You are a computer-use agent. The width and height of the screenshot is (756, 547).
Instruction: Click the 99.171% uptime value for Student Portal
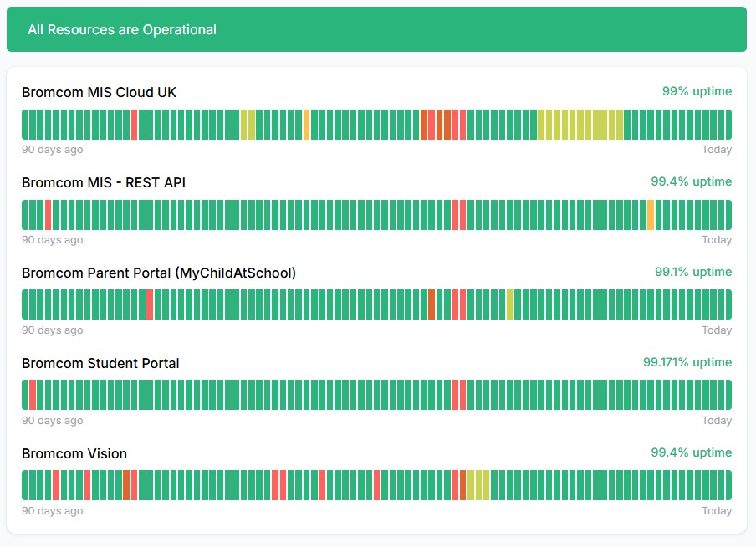pos(687,362)
